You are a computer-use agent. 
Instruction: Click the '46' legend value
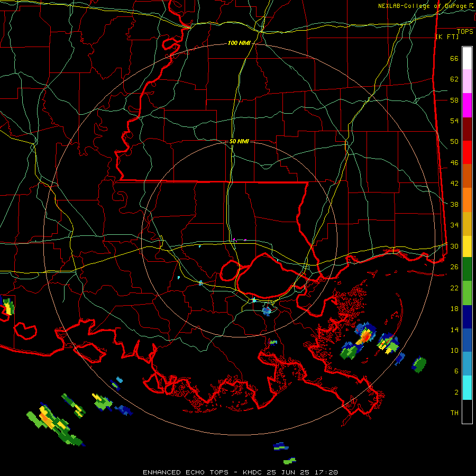point(454,163)
